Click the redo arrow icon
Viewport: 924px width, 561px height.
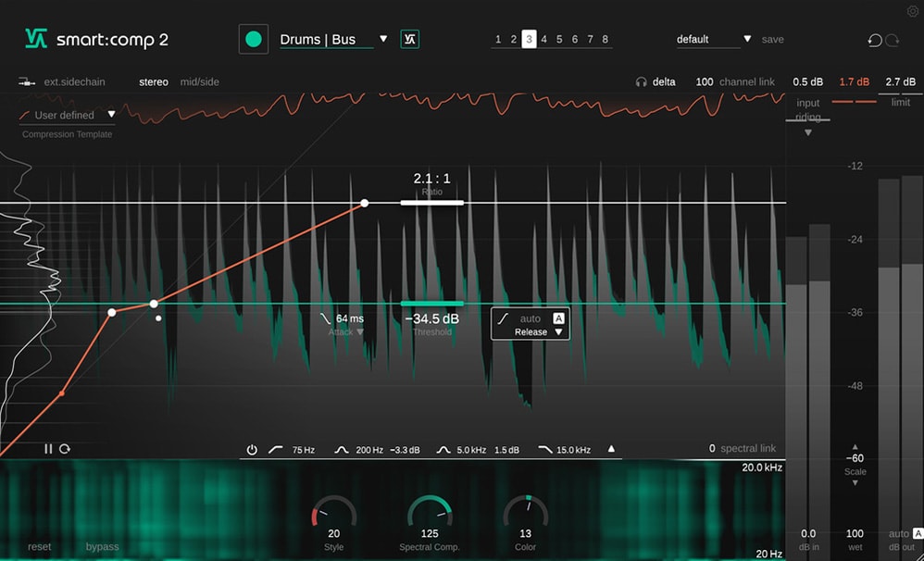click(893, 40)
